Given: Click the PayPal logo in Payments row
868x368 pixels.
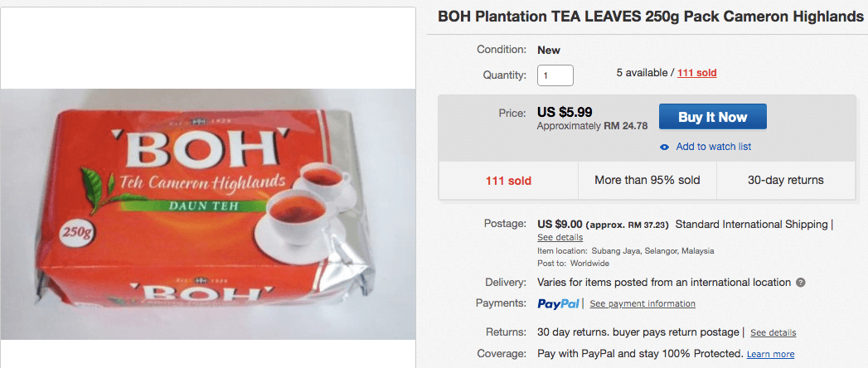Looking at the screenshot, I should click(558, 303).
